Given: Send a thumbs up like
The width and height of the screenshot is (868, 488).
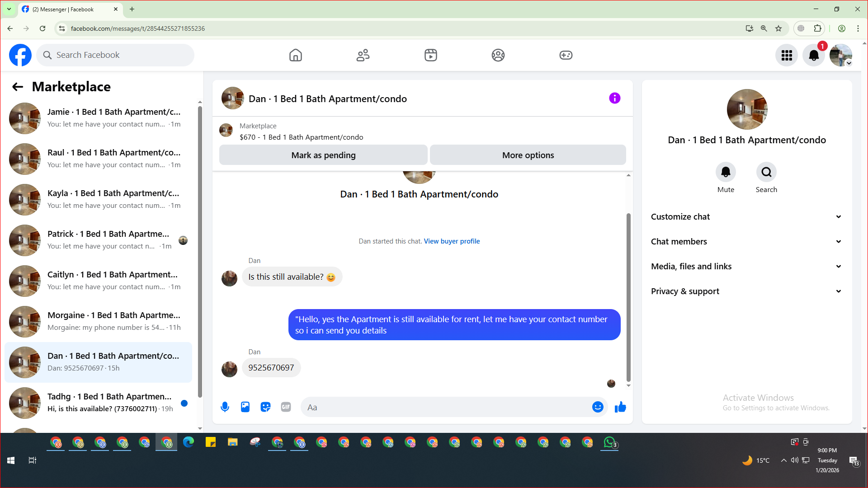Looking at the screenshot, I should [x=620, y=407].
